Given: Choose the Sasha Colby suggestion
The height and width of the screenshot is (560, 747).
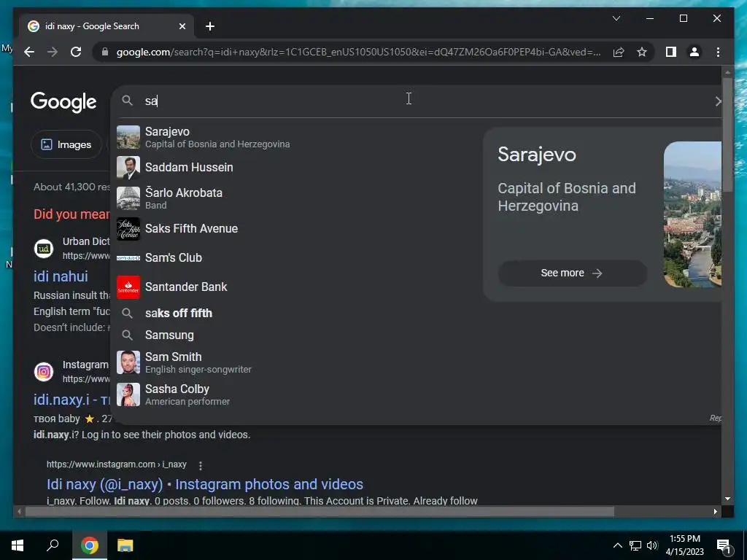Looking at the screenshot, I should 295,394.
